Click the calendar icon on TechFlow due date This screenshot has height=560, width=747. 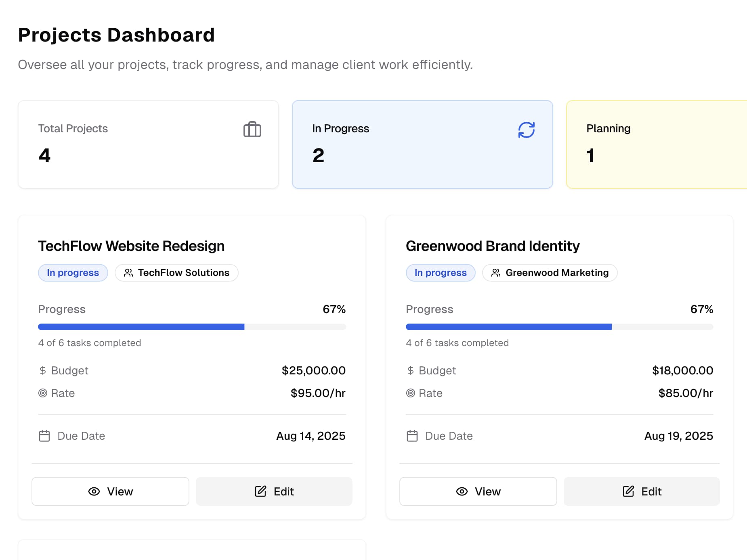click(x=44, y=436)
